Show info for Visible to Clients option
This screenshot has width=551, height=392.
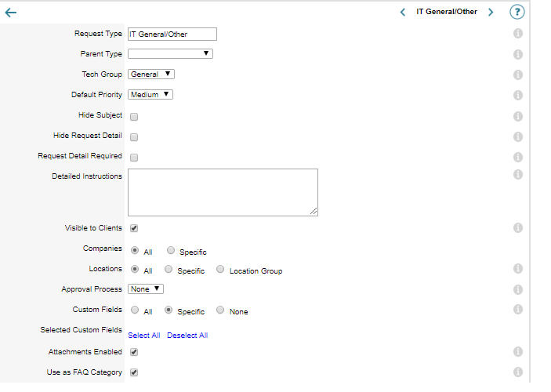click(518, 228)
